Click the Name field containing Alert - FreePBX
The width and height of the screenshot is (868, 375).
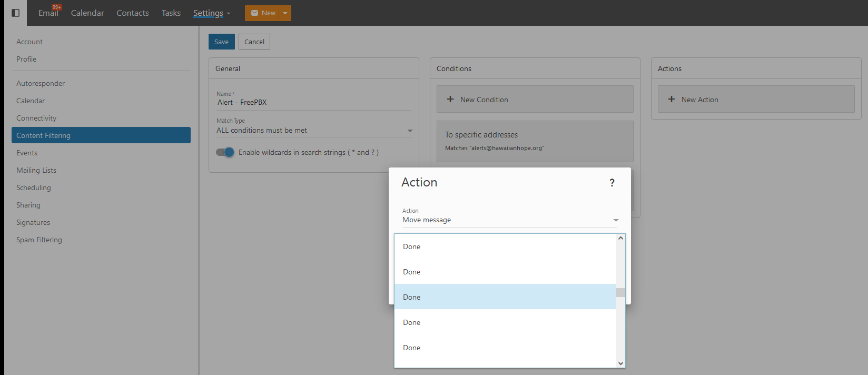[313, 103]
